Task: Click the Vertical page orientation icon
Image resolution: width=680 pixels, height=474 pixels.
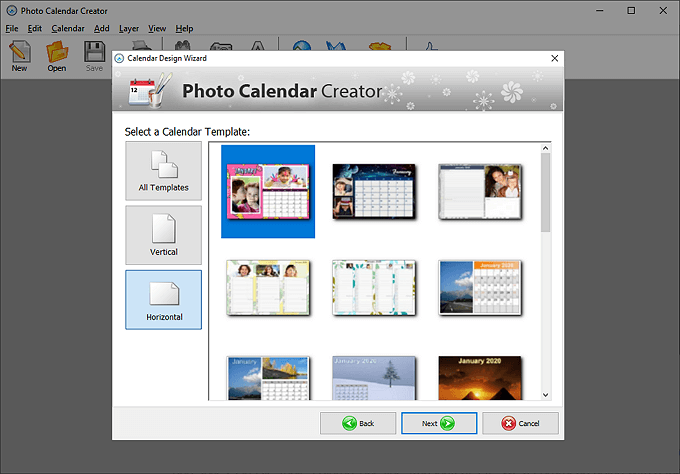Action: 164,228
